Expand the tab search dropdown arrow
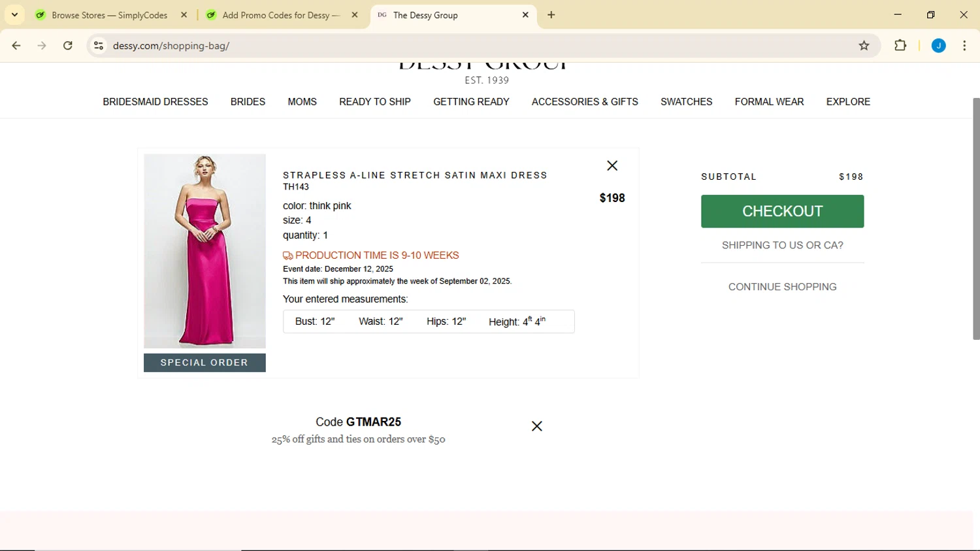Screen dimensions: 980x551 14,15
